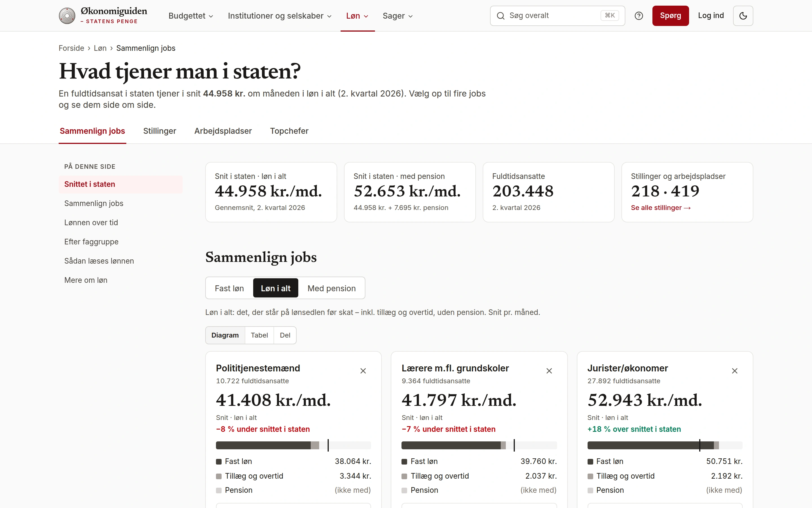Jump to Sammenlign jobs in sidebar
Viewport: 812px width, 508px height.
point(120,203)
